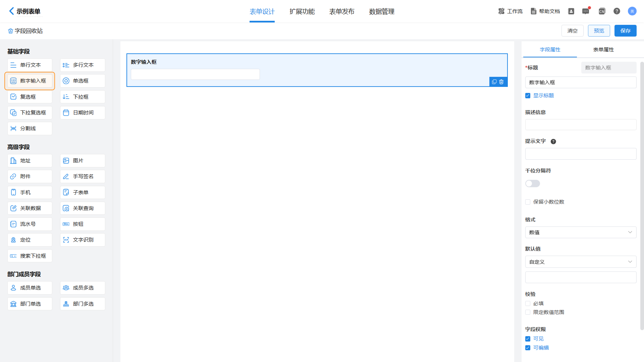The height and width of the screenshot is (362, 644).
Task: Switch to the 表单设计 tab
Action: point(262,12)
